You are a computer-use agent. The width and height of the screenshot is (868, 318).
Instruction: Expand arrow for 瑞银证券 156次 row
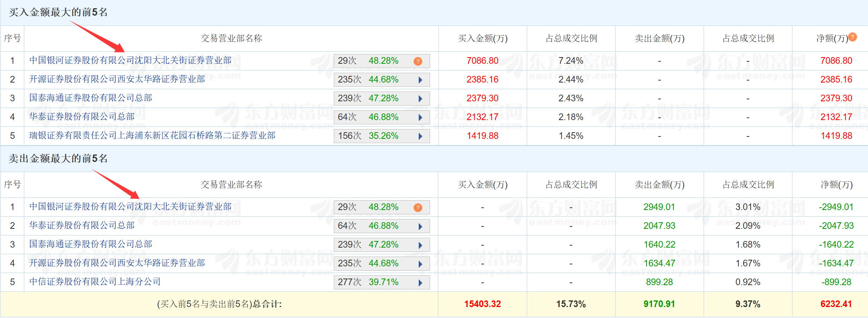point(420,136)
